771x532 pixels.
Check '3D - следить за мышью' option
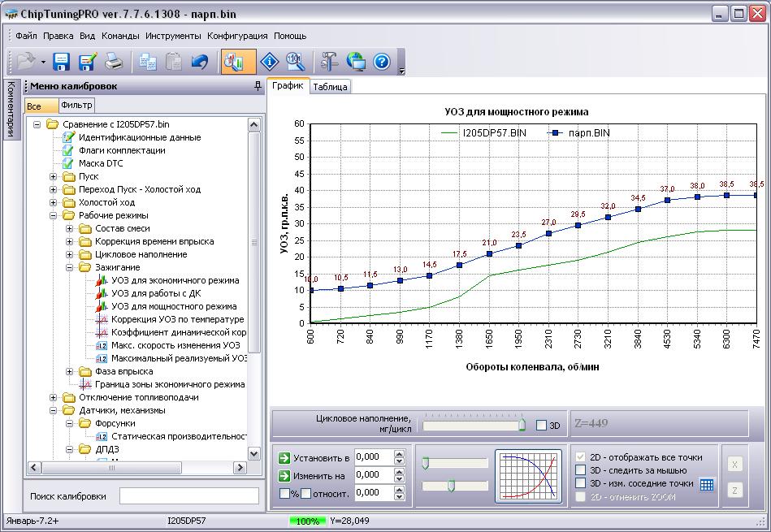click(580, 470)
